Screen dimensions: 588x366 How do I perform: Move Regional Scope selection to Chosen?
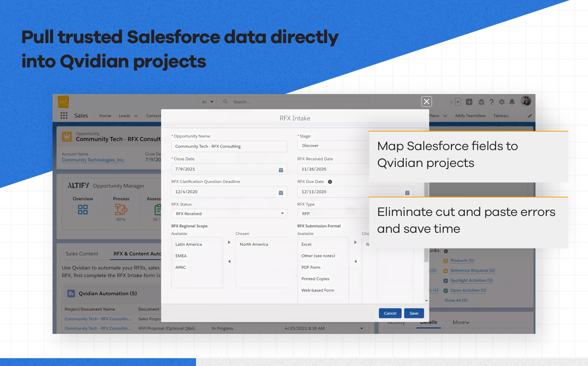[x=229, y=243]
